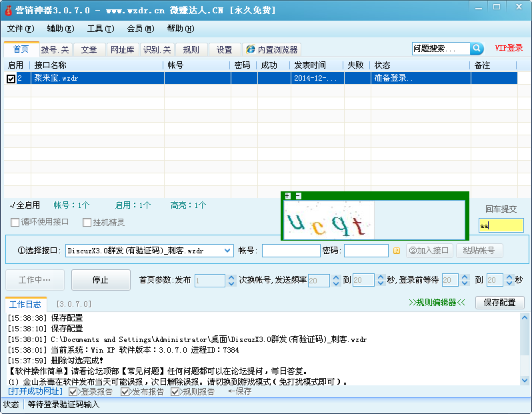Sort by 状态 column header

[x=421, y=65]
